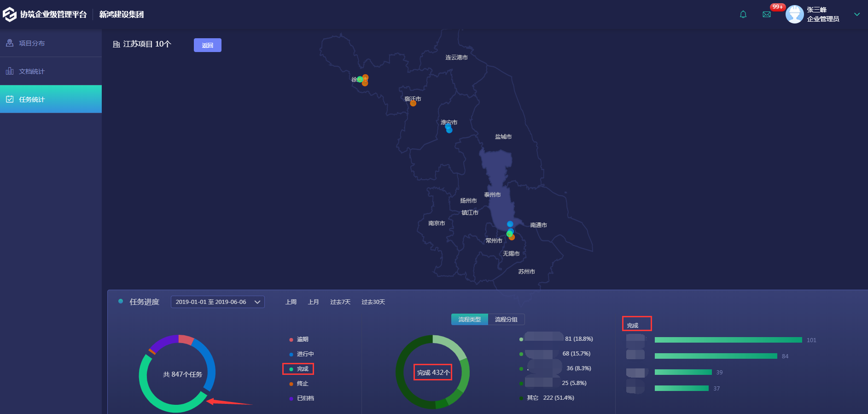Click the 返回 button
This screenshot has height=414, width=868.
click(x=207, y=45)
